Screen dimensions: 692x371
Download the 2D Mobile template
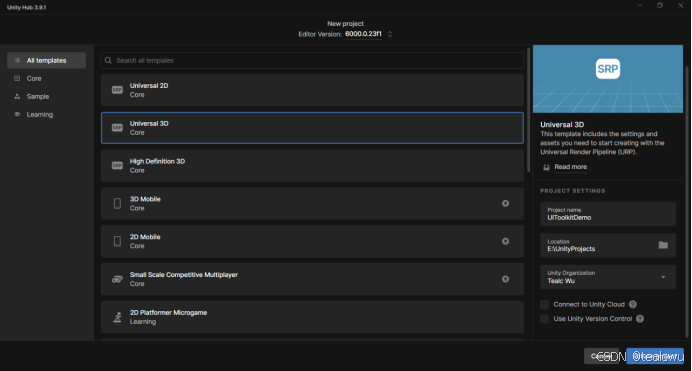[505, 241]
